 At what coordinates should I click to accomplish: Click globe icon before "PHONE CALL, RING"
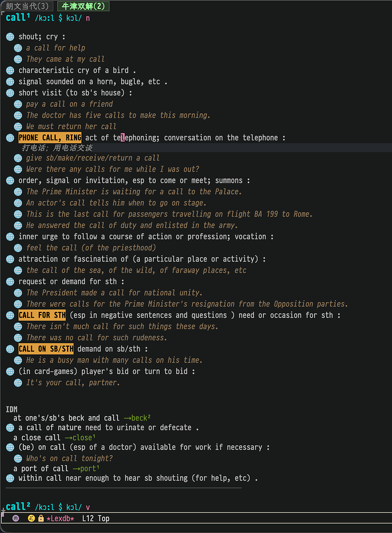pos(10,138)
